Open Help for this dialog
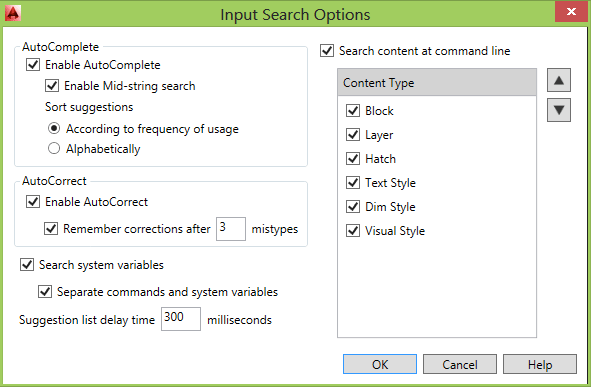The image size is (591, 387). (540, 364)
